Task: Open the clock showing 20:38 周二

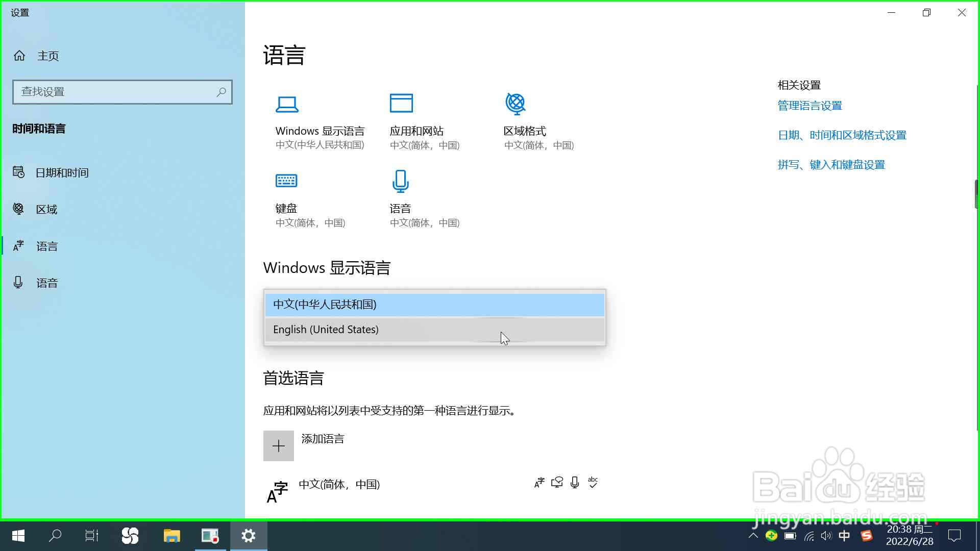Action: (x=910, y=536)
